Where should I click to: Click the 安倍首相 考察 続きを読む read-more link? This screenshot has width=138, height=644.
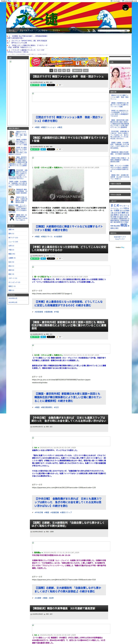tap(69, 304)
